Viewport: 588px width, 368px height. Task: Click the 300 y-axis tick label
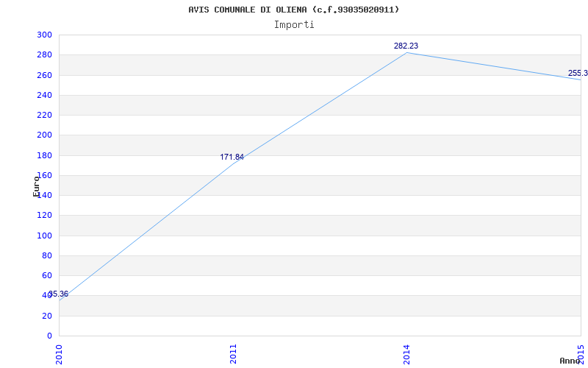point(44,35)
